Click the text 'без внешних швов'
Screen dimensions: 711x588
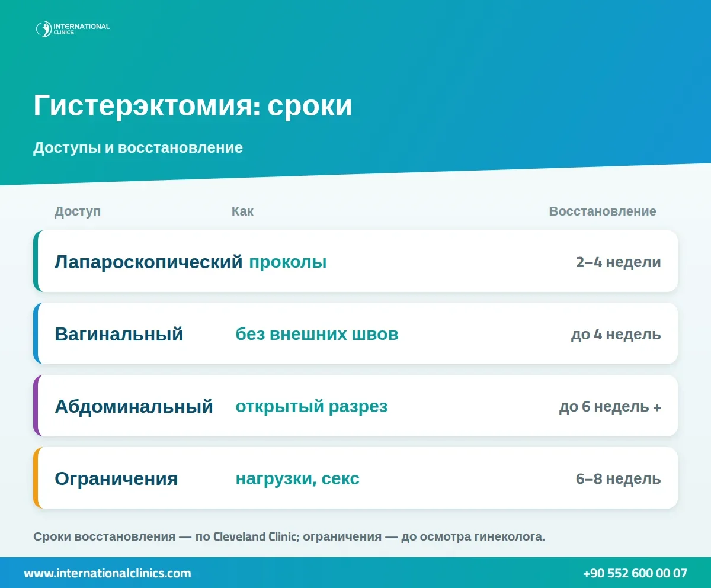coord(317,334)
